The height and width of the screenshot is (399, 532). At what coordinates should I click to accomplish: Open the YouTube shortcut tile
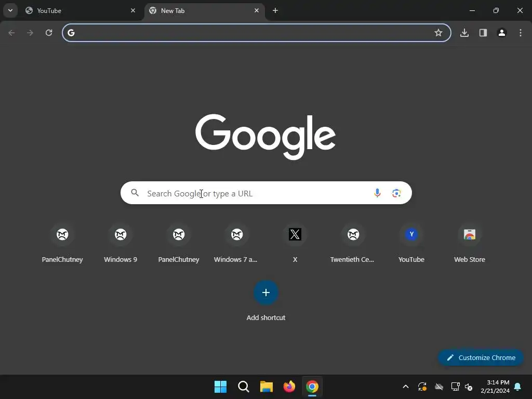[411, 244]
